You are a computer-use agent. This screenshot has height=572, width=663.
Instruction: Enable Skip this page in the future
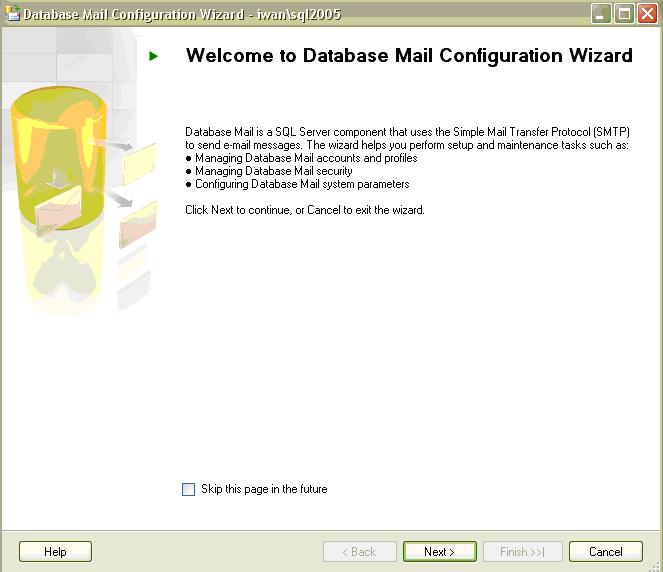(188, 490)
